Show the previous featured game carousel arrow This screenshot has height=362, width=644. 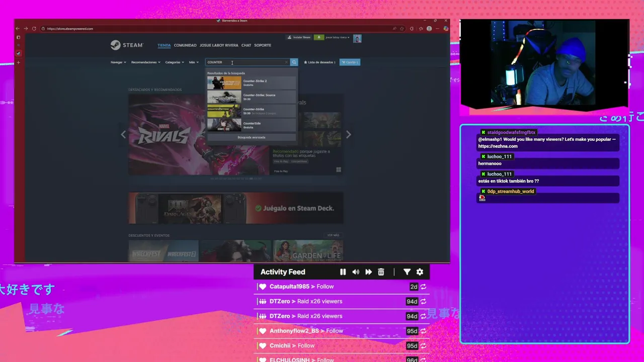coord(123,134)
